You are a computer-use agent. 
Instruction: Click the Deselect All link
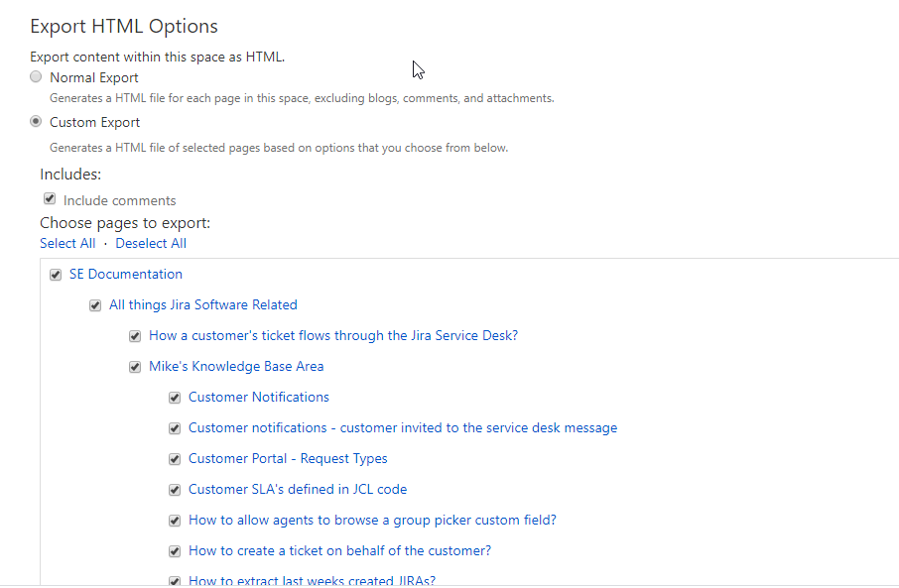(x=151, y=243)
